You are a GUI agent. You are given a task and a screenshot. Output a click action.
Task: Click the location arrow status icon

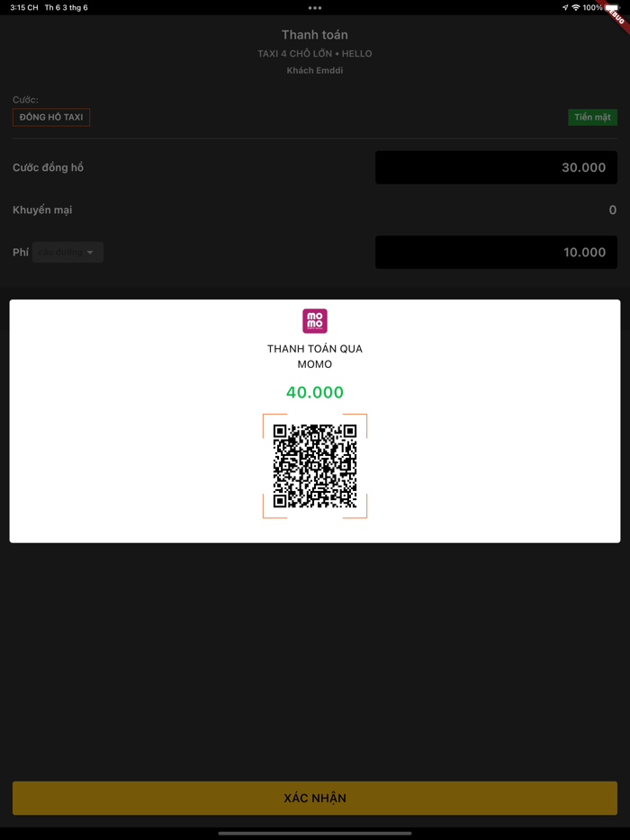(x=565, y=7)
